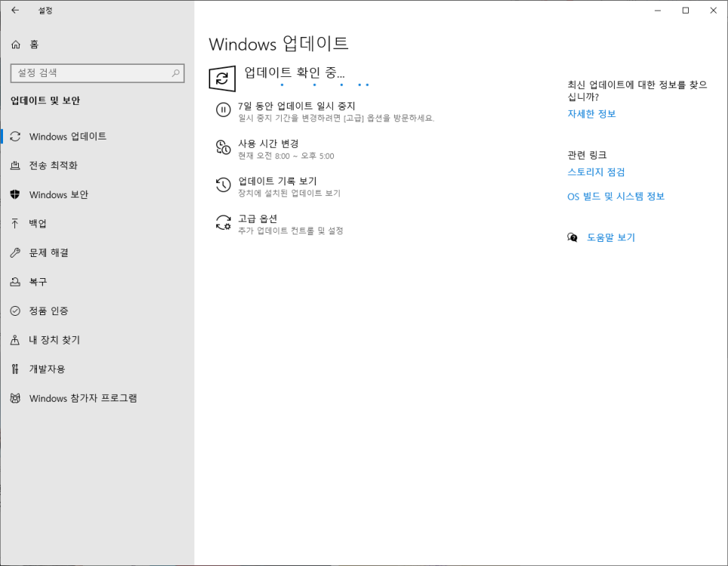Image resolution: width=728 pixels, height=566 pixels.
Task: Click the Windows 업데이트 sync icon in sidebar
Action: pyautogui.click(x=15, y=136)
